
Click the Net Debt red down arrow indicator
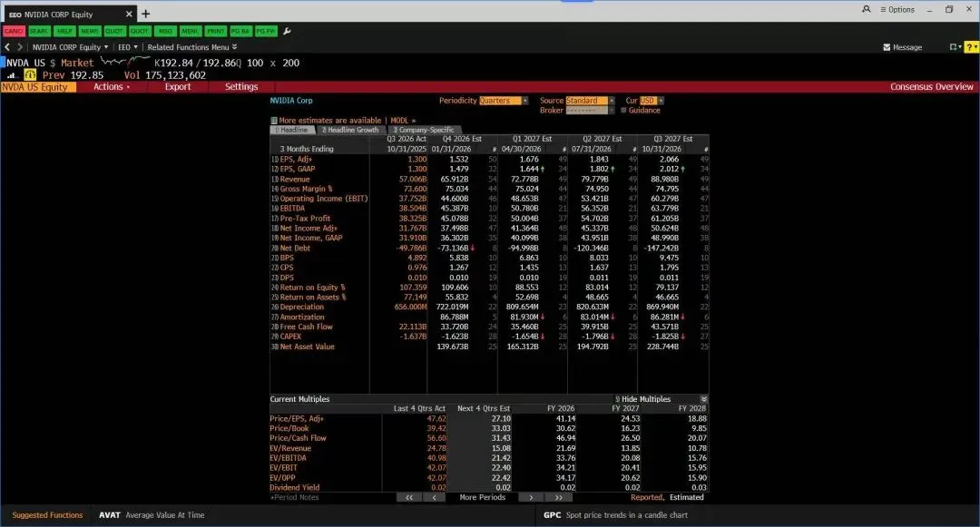click(473, 248)
